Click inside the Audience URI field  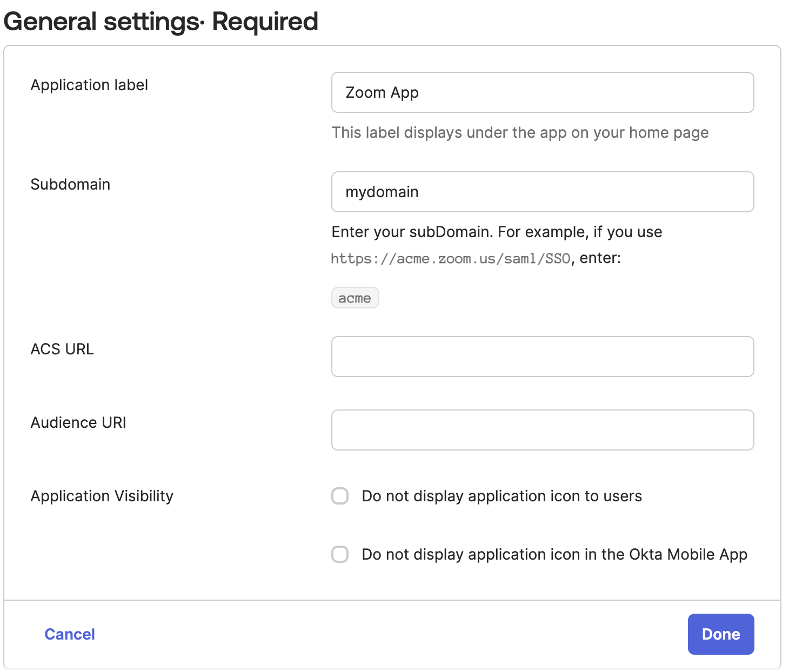tap(542, 430)
